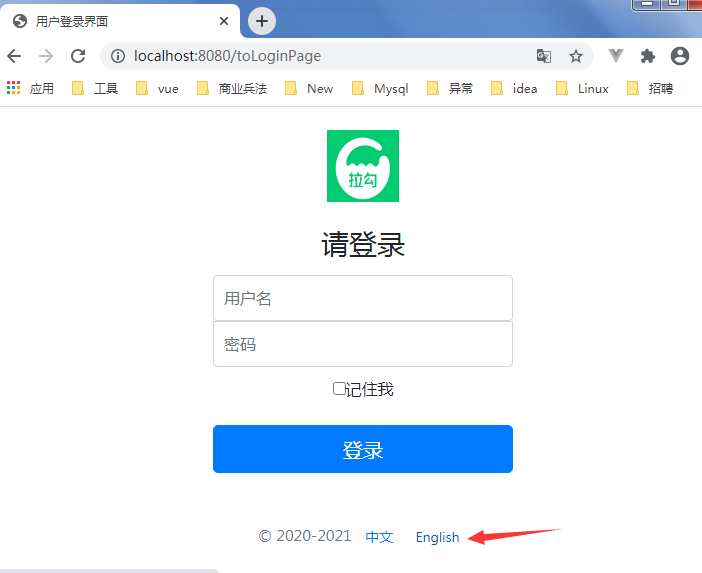Open the extensions puzzle icon
The width and height of the screenshot is (702, 573).
point(648,56)
